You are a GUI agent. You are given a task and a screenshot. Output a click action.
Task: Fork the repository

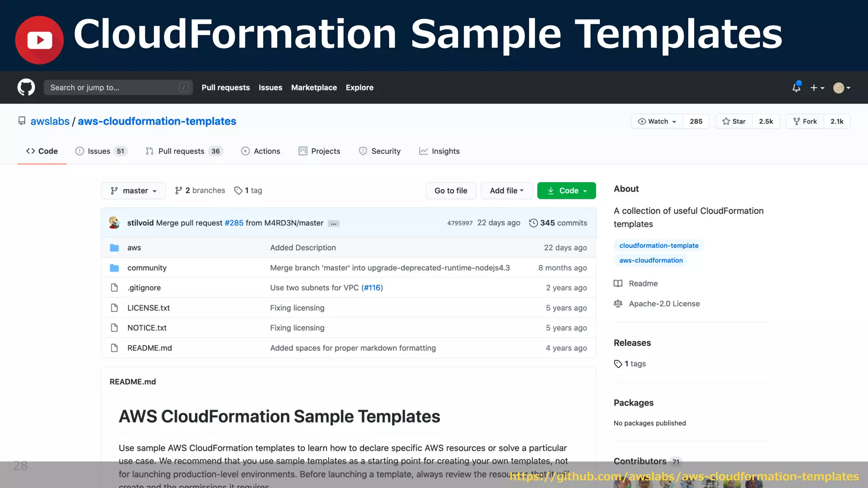[804, 121]
